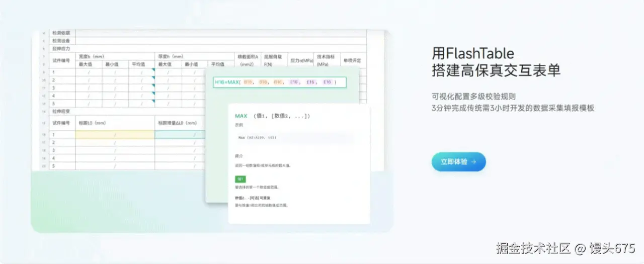The height and width of the screenshot is (264, 644).
Task: Click teal comment marker on specimen 1 平均值 cell
Action: [152, 70]
